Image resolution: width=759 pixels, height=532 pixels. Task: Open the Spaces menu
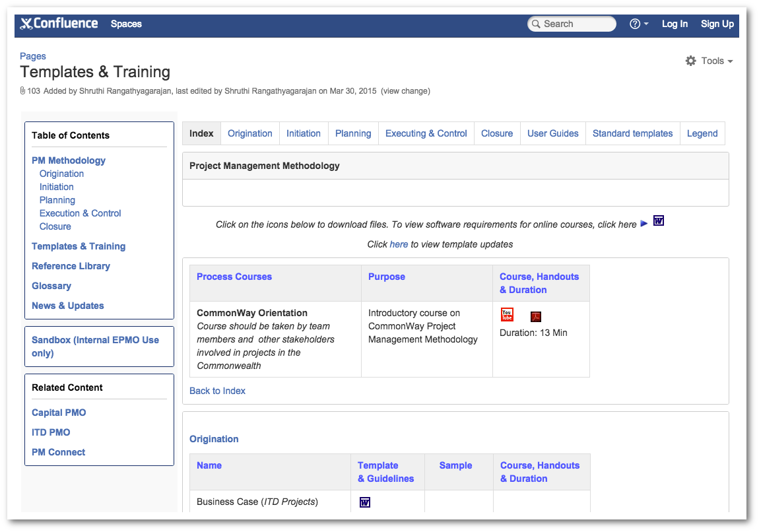(x=126, y=24)
